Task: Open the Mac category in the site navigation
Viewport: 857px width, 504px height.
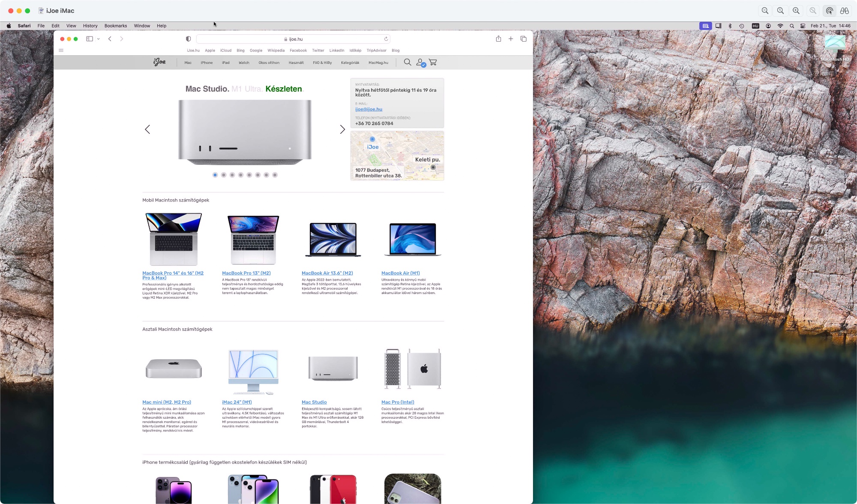Action: pos(188,63)
